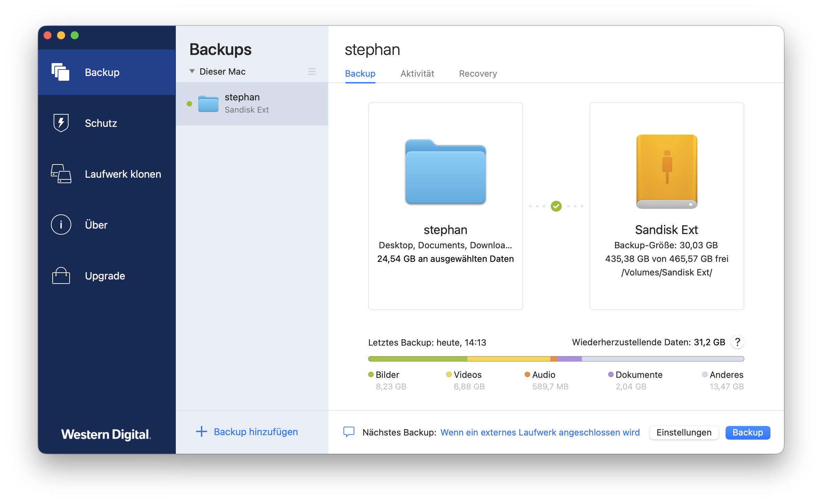This screenshot has width=822, height=504.
Task: Switch to the Aktivität tab
Action: pos(417,74)
